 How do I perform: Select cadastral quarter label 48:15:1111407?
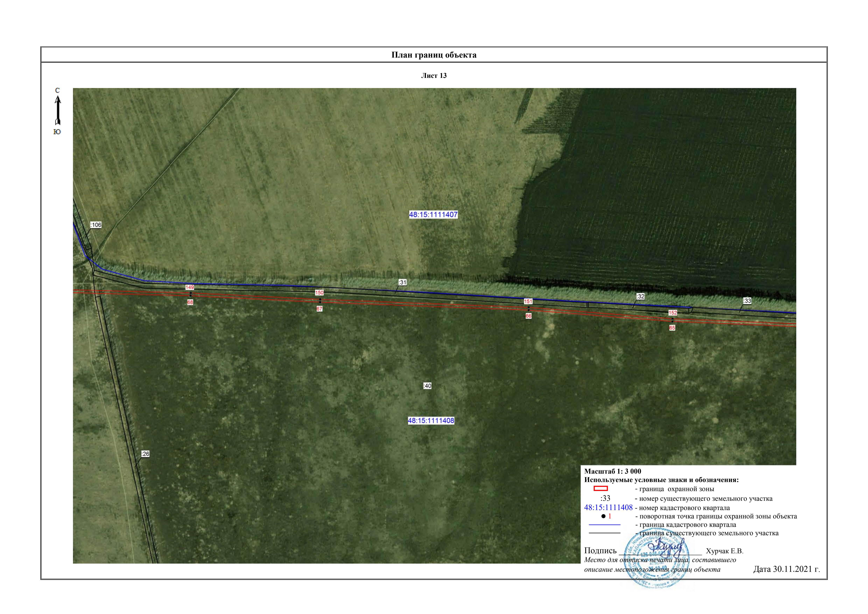pyautogui.click(x=433, y=214)
